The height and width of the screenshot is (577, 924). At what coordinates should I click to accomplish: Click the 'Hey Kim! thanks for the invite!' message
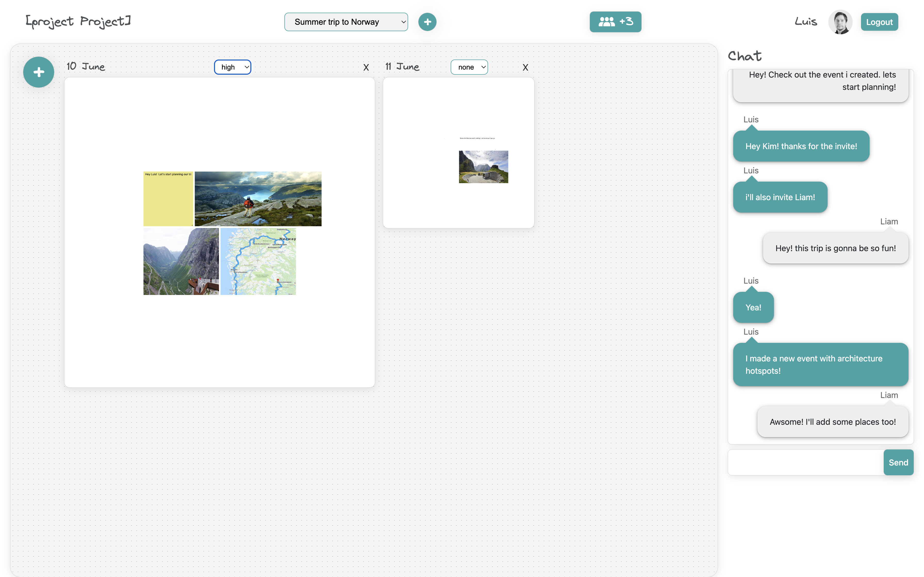(801, 146)
